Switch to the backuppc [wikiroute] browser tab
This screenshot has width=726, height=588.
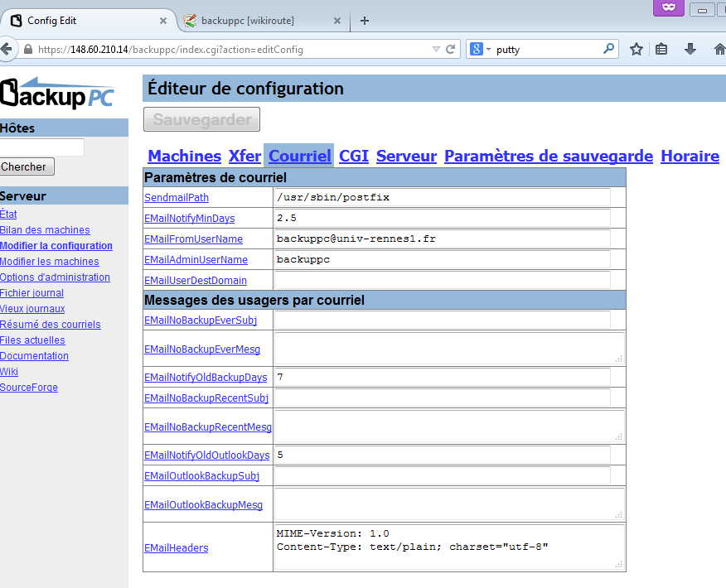[x=249, y=21]
